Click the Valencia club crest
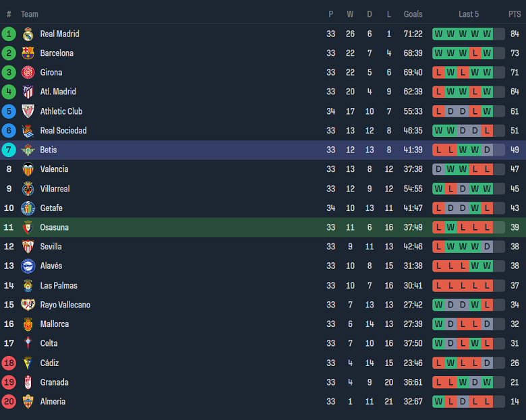 click(x=28, y=169)
